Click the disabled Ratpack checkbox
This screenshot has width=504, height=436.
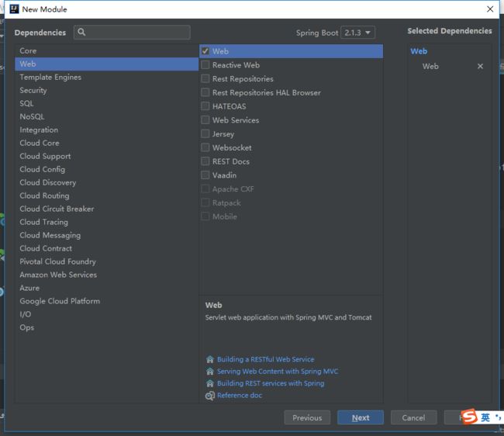coord(205,203)
